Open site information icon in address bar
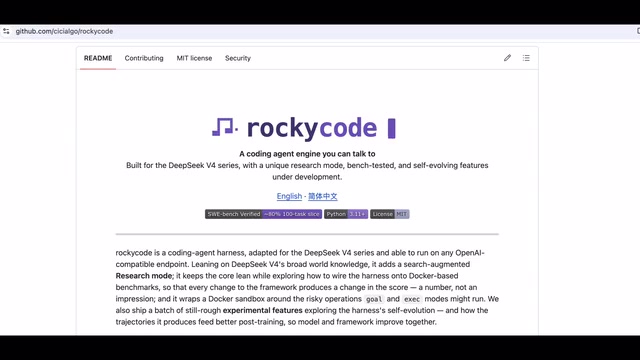640x360 pixels. point(6,31)
